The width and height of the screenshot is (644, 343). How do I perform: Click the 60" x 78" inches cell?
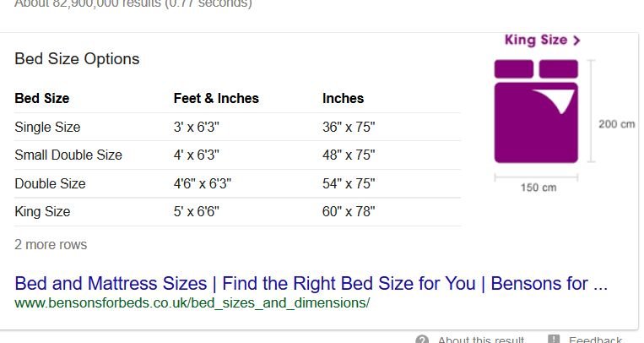[349, 211]
